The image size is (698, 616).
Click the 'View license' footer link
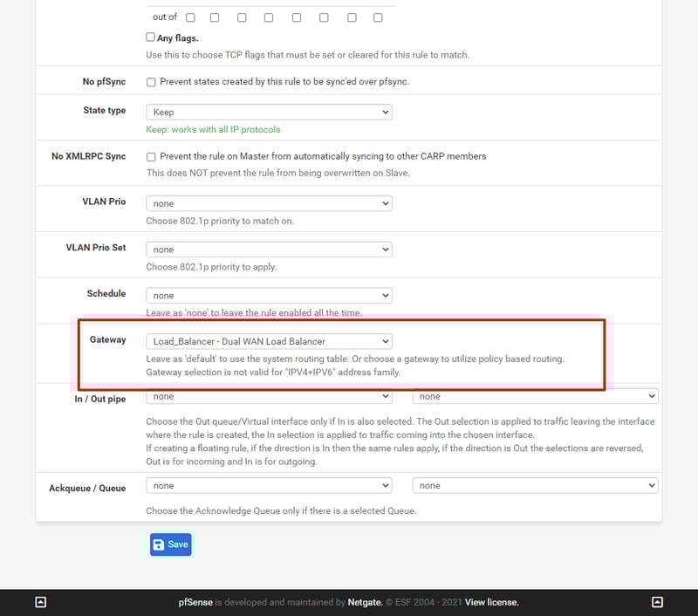pyautogui.click(x=491, y=602)
